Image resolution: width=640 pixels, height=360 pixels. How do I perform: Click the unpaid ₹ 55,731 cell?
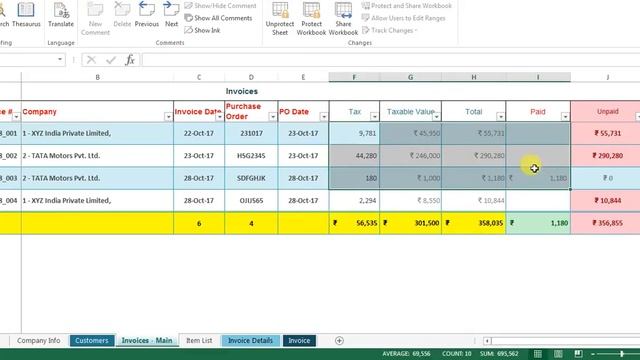[607, 133]
